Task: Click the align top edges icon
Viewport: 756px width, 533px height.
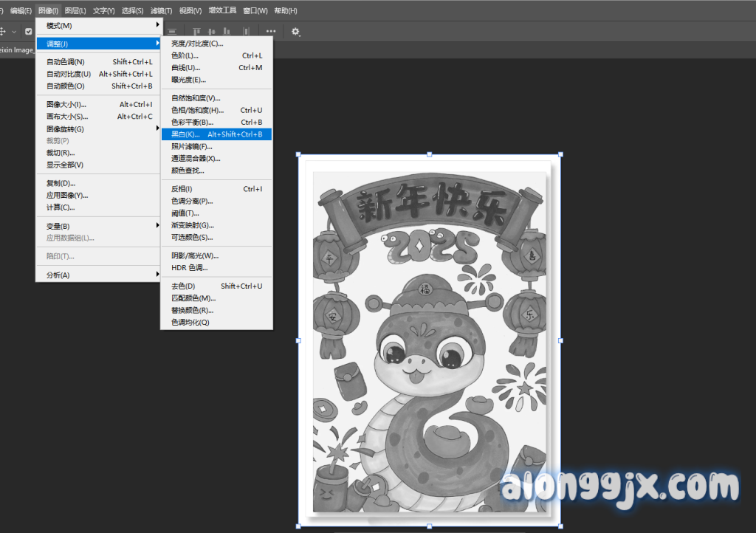Action: pos(197,32)
